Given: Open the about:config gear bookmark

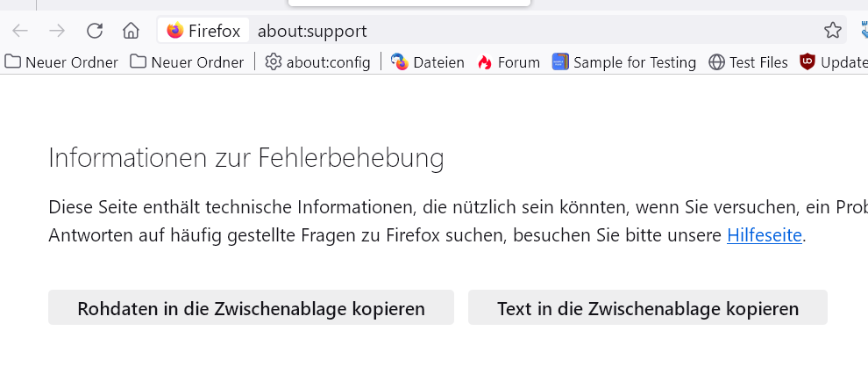Looking at the screenshot, I should [317, 62].
